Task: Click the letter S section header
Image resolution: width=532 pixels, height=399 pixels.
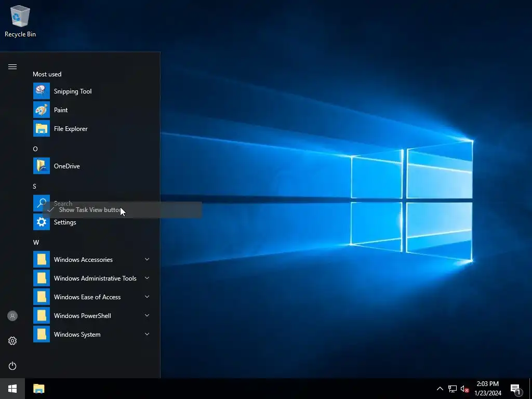Action: [34, 187]
